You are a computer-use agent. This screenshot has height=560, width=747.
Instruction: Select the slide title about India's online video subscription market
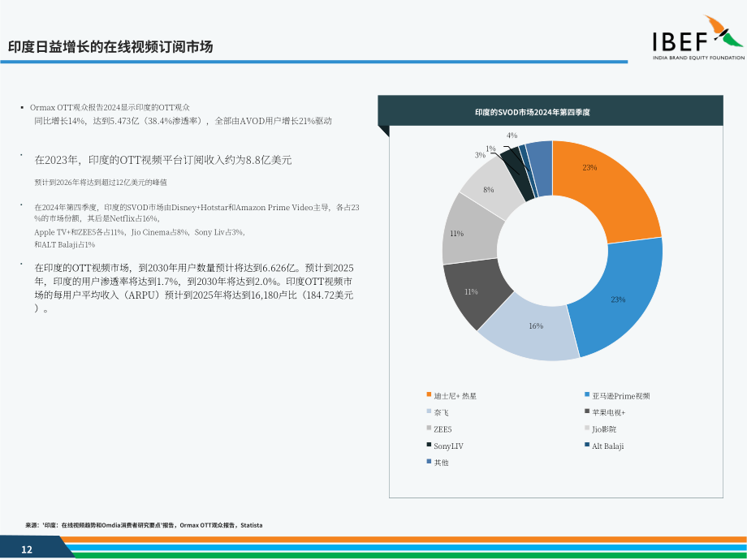(110, 47)
